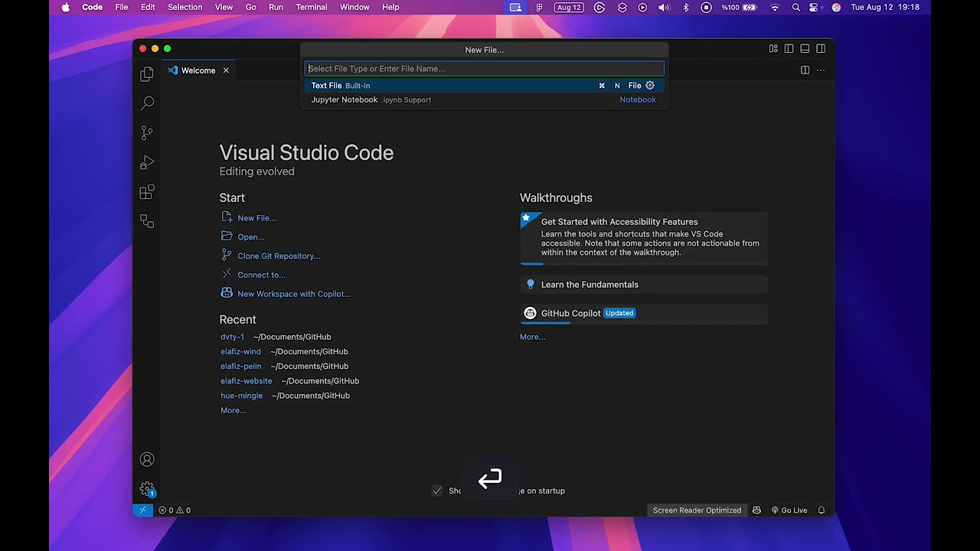The width and height of the screenshot is (980, 551).
Task: Click Clone Git Repository link
Action: point(279,256)
